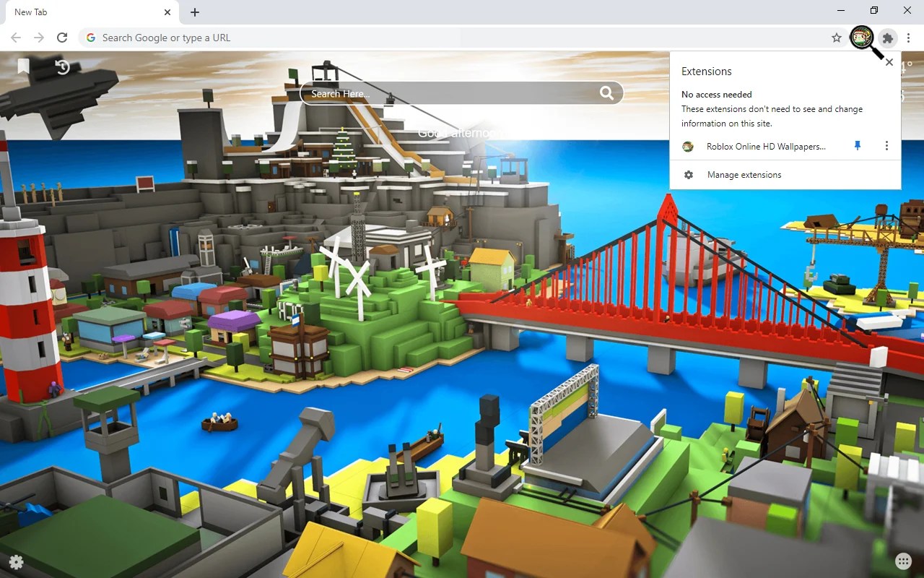
Task: Open the apps grid icon at bottom right
Action: pyautogui.click(x=903, y=561)
